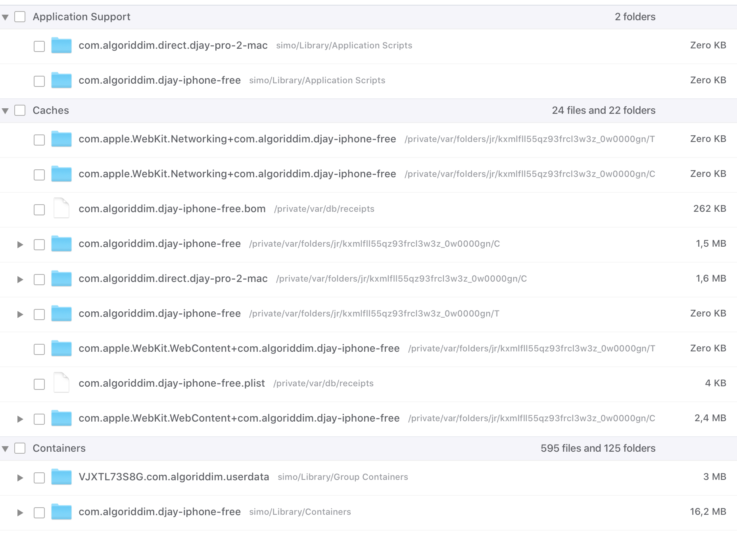Image resolution: width=737 pixels, height=560 pixels.
Task: Expand the VJXTL73S8G.com.algoriddim.userdata folder
Action: pos(20,478)
